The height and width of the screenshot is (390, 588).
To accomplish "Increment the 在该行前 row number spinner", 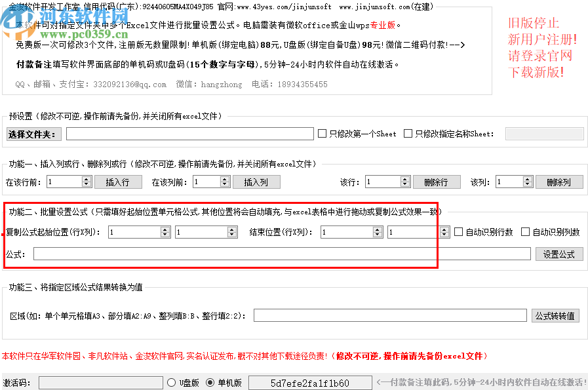I will pyautogui.click(x=86, y=178).
